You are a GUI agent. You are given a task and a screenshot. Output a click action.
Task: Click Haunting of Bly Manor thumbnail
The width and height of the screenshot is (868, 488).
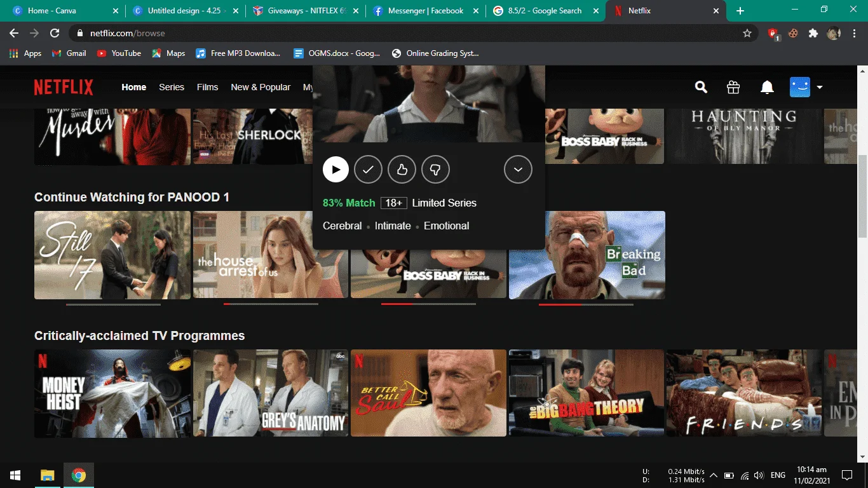tap(744, 137)
